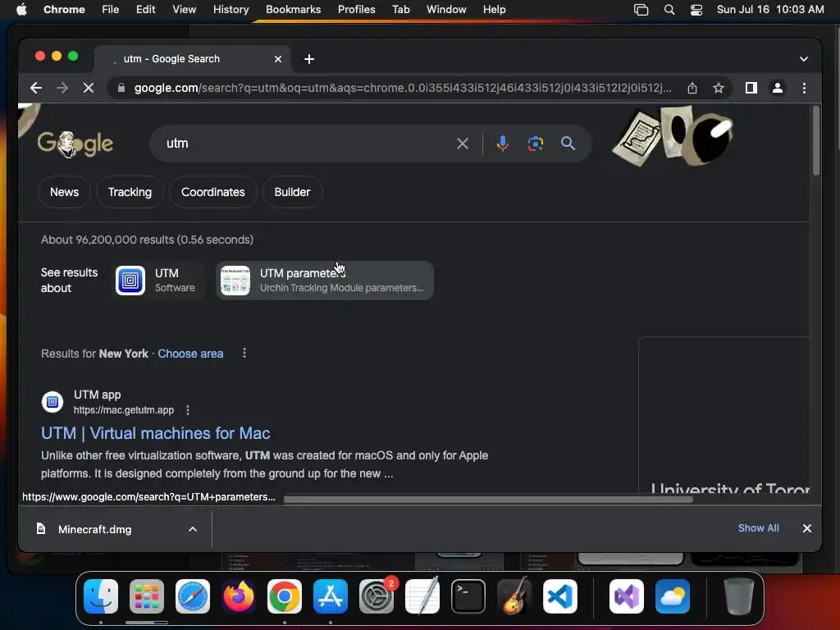
Task: Open Terminal from the Dock
Action: pyautogui.click(x=468, y=596)
